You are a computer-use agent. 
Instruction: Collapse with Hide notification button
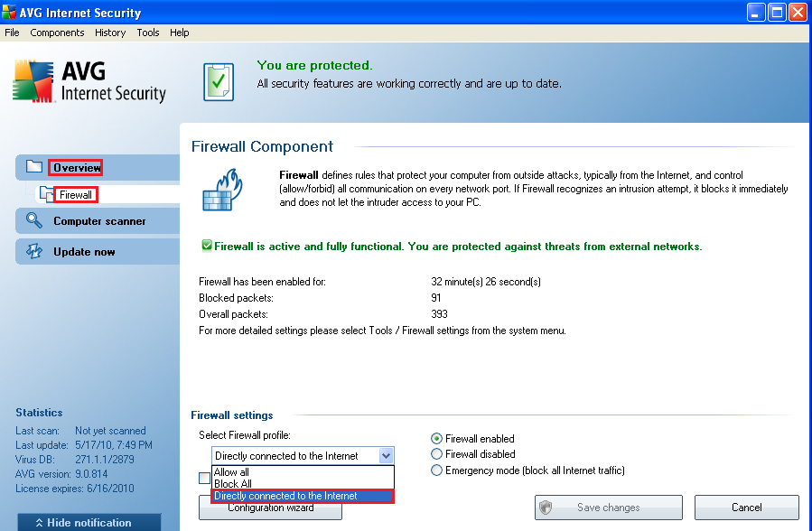pos(89,522)
